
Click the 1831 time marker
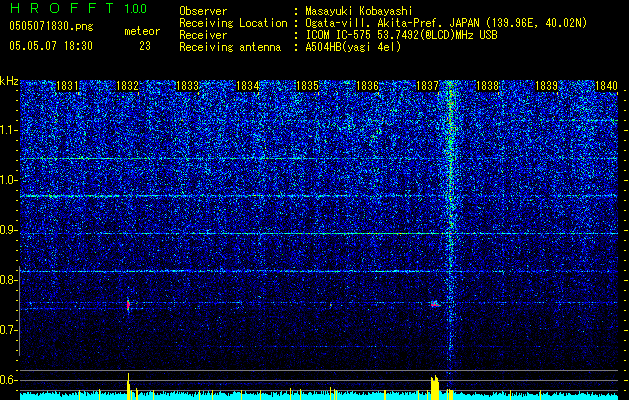(67, 86)
